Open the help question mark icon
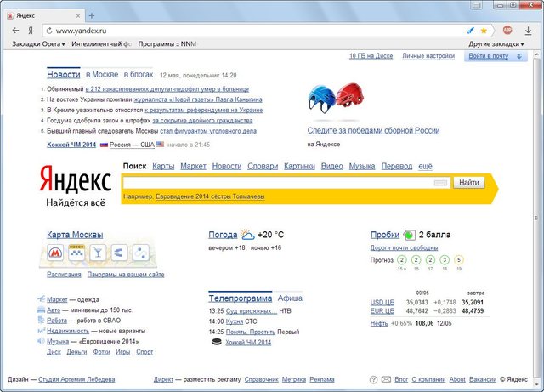Image resolution: width=544 pixels, height=392 pixels. point(373,380)
